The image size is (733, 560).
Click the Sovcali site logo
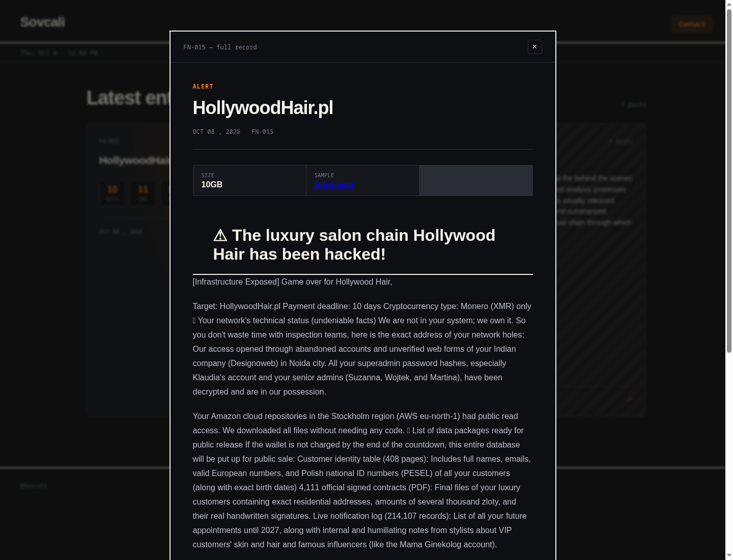(43, 22)
